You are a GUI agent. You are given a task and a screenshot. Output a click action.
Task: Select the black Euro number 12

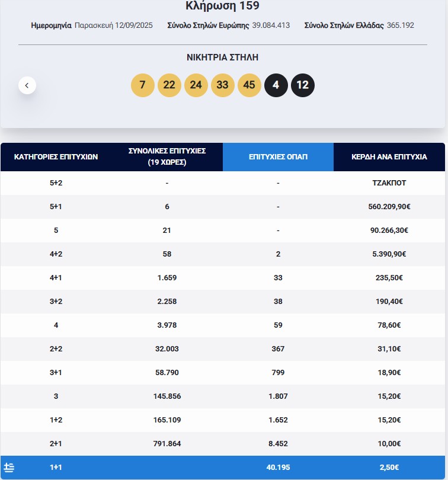coord(303,85)
